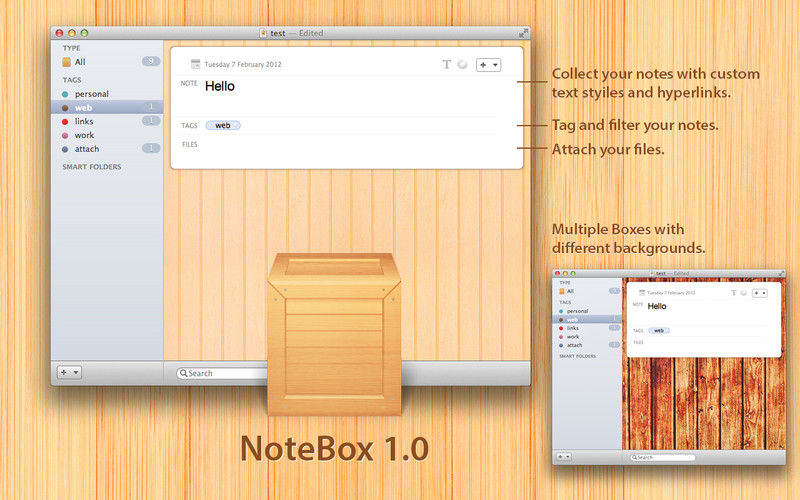Click the teal dot beside personal tag
This screenshot has height=500, width=800.
tap(65, 94)
